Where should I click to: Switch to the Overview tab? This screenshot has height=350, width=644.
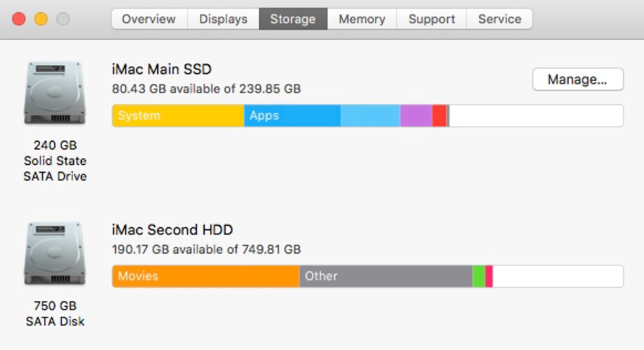[x=149, y=19]
